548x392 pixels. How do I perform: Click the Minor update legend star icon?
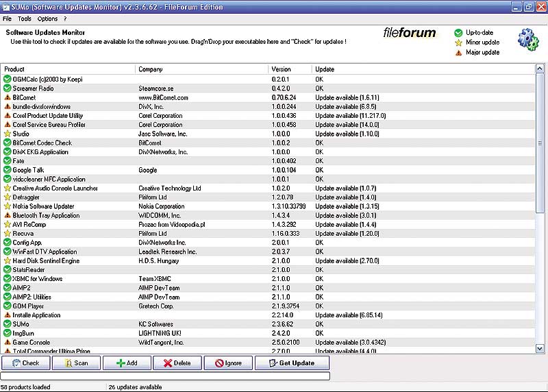tap(458, 42)
